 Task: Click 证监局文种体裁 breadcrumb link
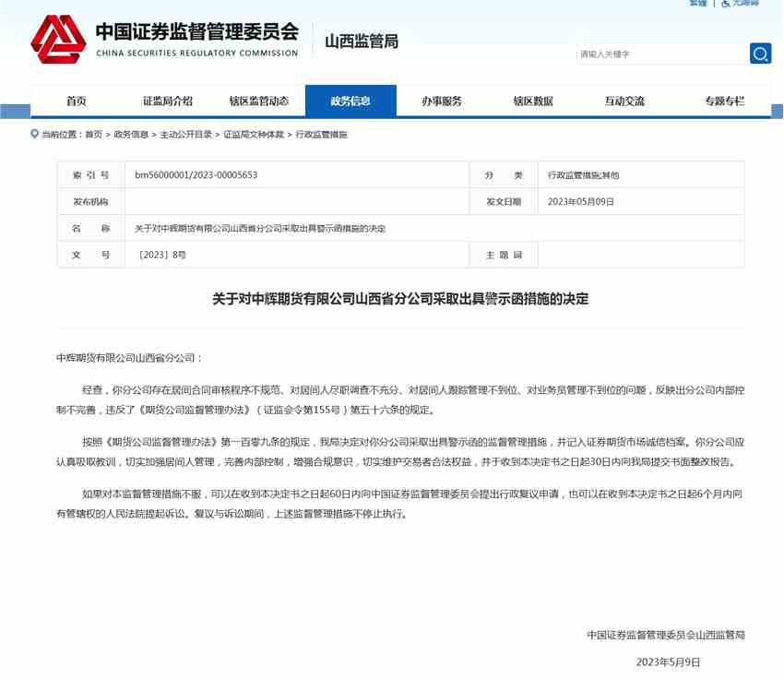254,134
